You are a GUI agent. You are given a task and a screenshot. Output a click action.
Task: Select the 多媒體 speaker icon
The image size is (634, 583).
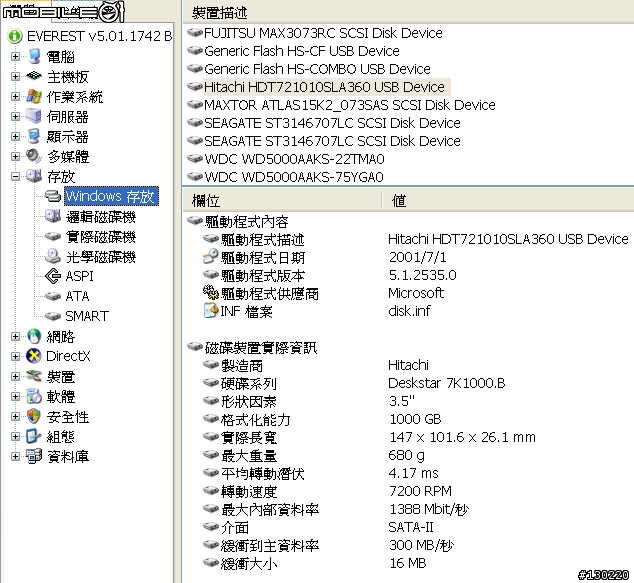click(34, 156)
